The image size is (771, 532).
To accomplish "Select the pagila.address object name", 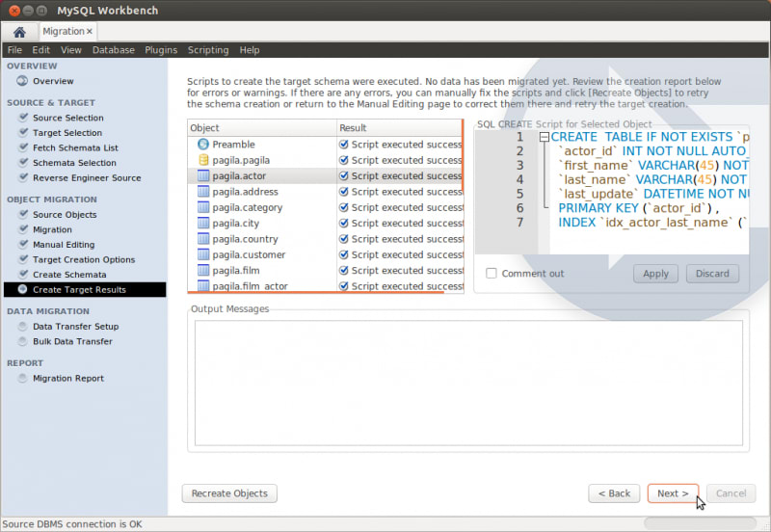I will click(x=245, y=192).
